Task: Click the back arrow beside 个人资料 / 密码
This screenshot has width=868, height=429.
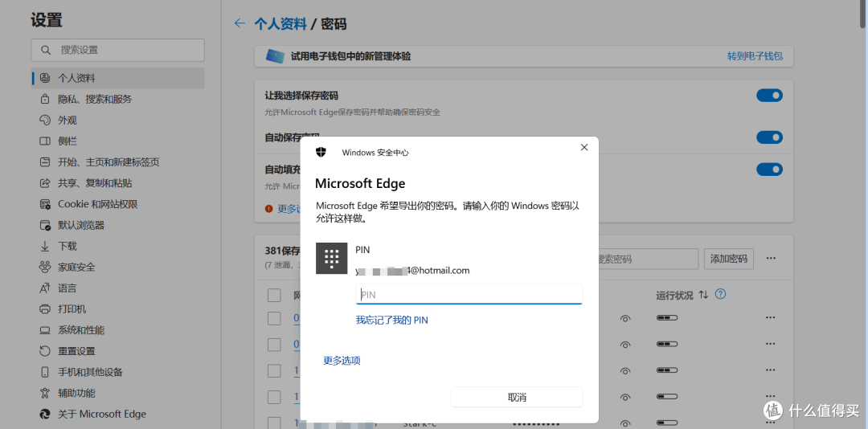Action: coord(240,23)
